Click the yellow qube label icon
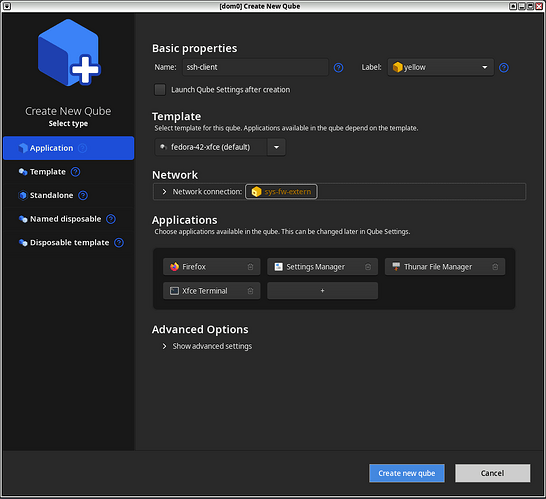Screen dimensions: 546x499 click(x=397, y=67)
